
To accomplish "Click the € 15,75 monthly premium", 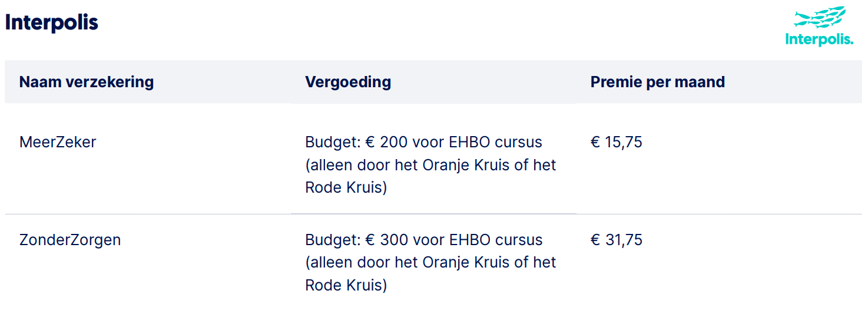I will click(x=616, y=142).
